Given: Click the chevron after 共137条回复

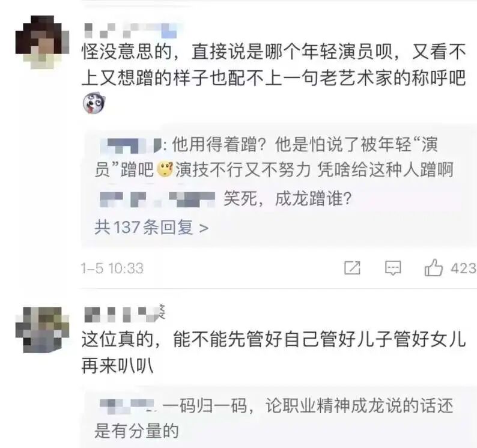Looking at the screenshot, I should 204,228.
